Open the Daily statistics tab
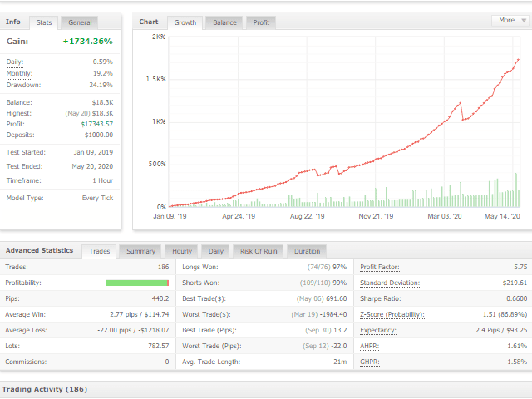The width and height of the screenshot is (532, 399). pyautogui.click(x=215, y=251)
